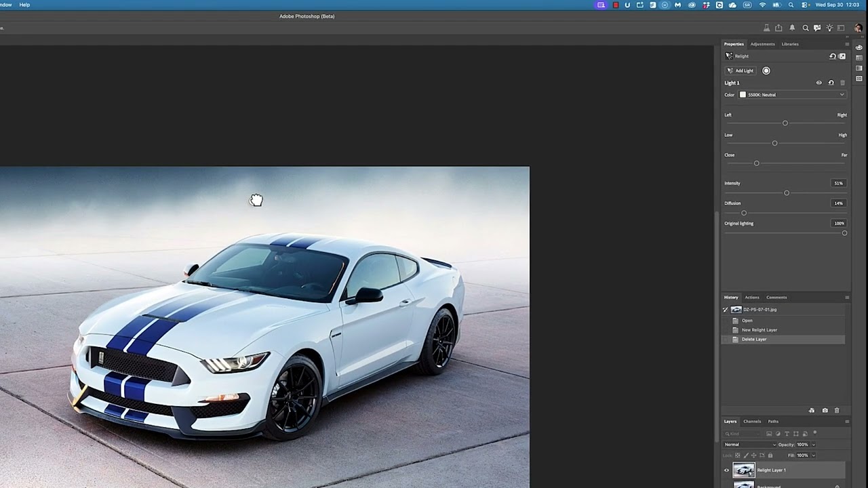Open the History panel options menu
Image resolution: width=868 pixels, height=488 pixels.
(x=847, y=298)
